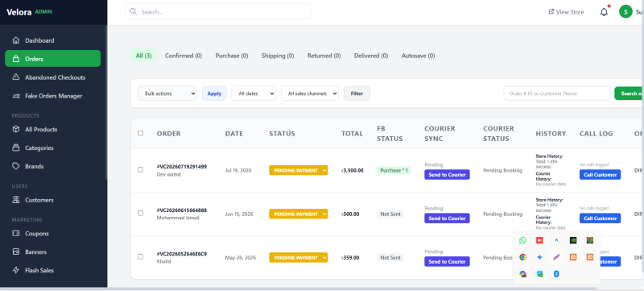Open All Products box icon item
Viewport: 644px width, 291px height.
[x=16, y=129]
